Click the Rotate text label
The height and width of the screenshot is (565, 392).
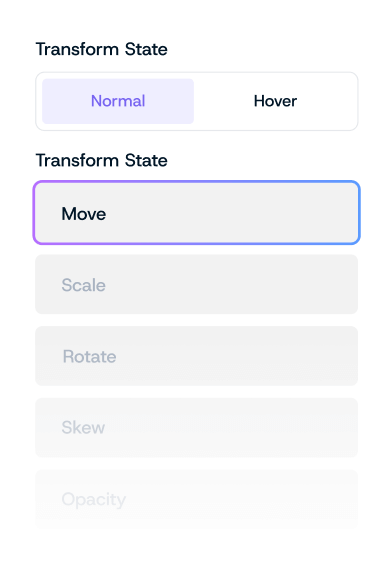tap(89, 356)
